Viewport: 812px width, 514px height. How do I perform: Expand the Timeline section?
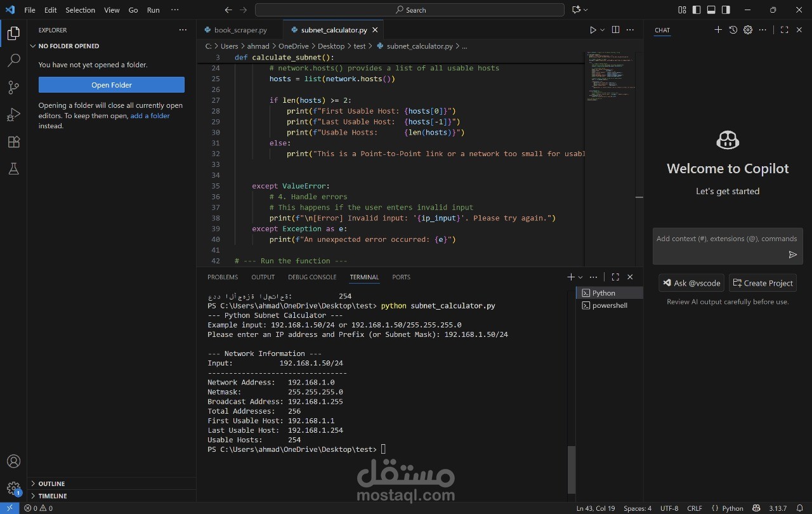click(112, 496)
